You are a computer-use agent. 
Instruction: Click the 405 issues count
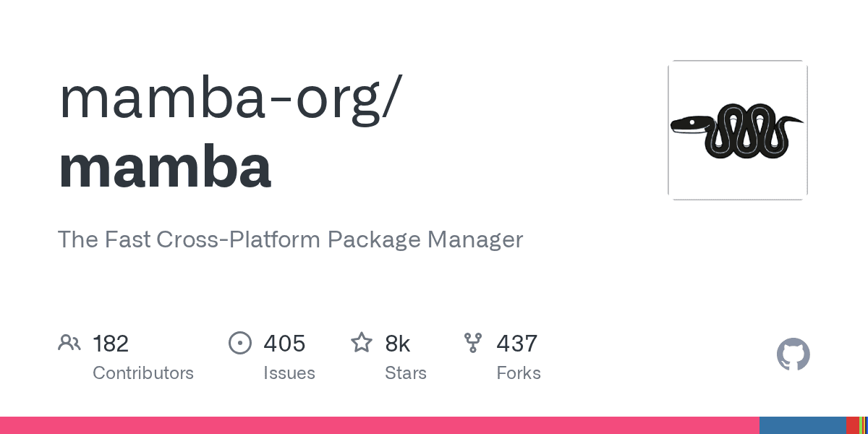click(284, 344)
